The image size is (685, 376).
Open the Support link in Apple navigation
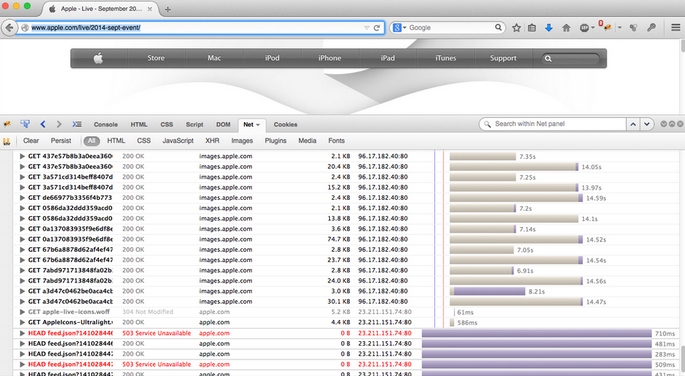click(503, 58)
